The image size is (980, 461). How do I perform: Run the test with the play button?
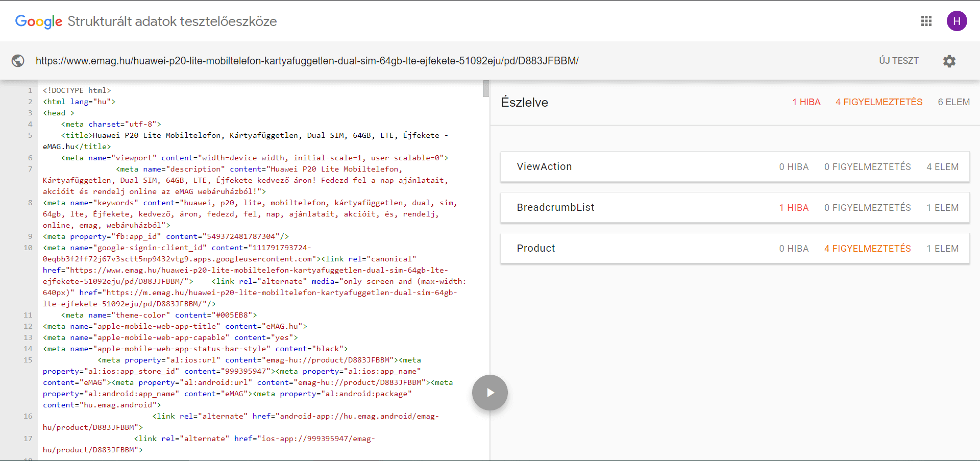click(x=490, y=393)
